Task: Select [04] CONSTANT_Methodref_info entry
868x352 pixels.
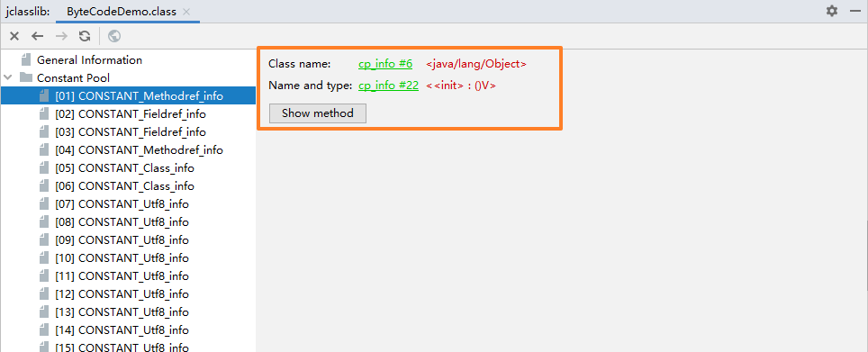Action: click(x=139, y=150)
